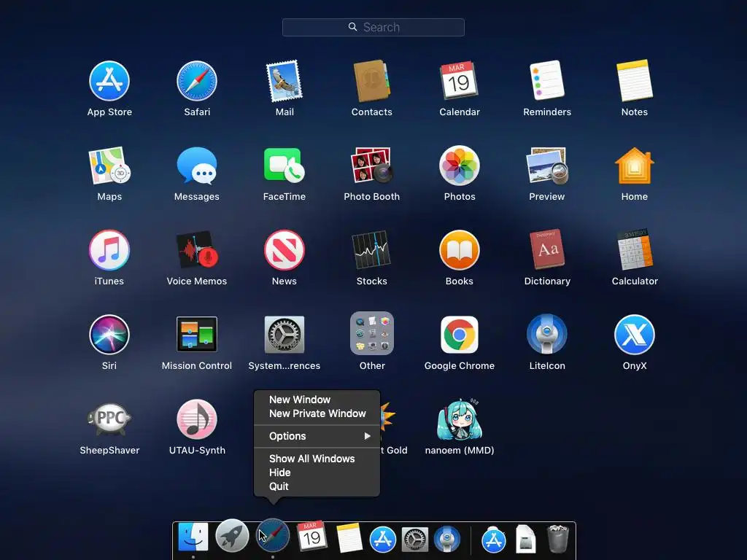The height and width of the screenshot is (560, 747).
Task: Activate Siri from Launchpad
Action: [109, 335]
